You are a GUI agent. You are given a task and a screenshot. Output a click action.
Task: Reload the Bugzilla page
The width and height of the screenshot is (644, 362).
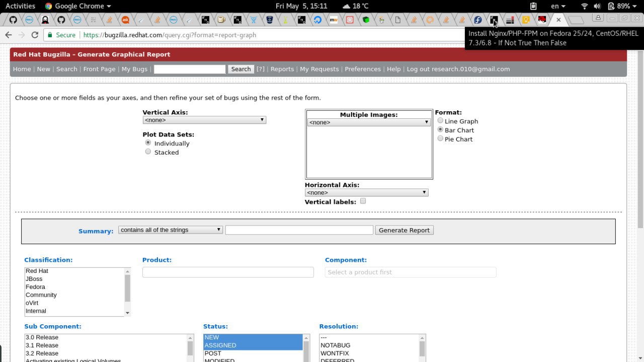(x=35, y=35)
